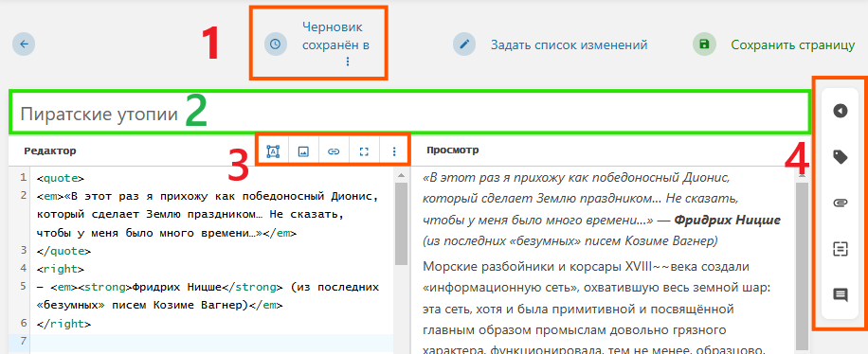Click the green save disk icon

click(x=704, y=44)
